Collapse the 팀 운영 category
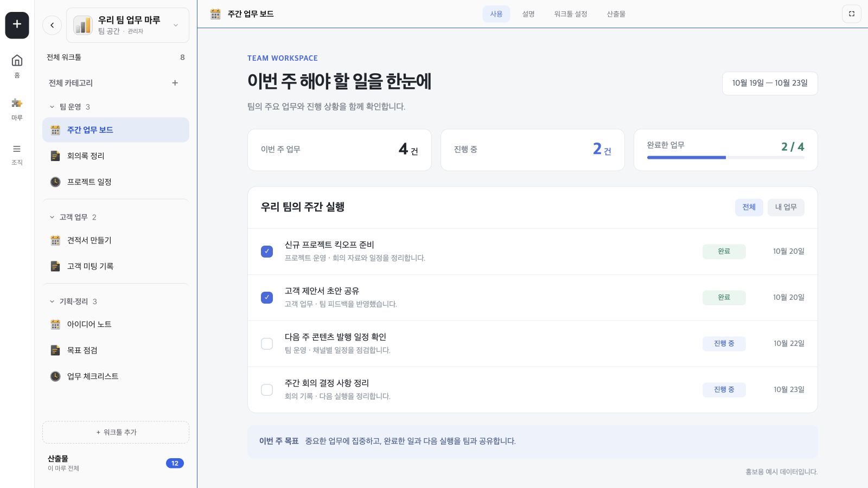Image resolution: width=868 pixels, height=488 pixels. pos(52,107)
